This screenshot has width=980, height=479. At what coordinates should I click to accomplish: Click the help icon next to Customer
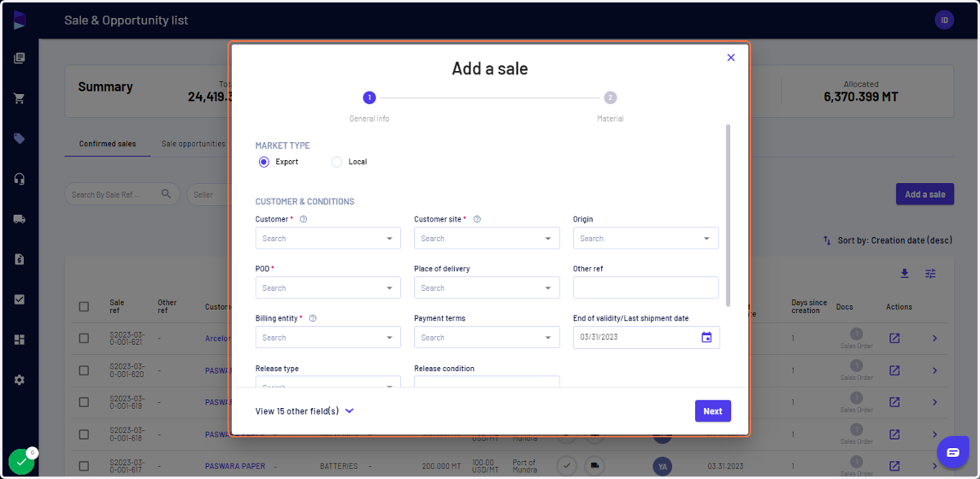(x=303, y=219)
